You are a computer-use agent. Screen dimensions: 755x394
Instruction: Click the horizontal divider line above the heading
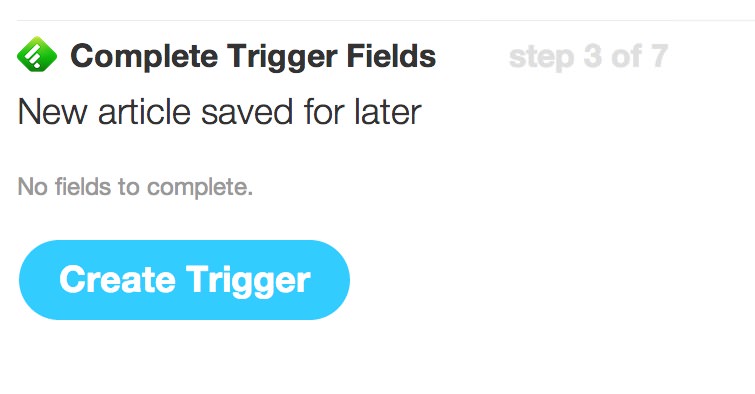386,20
